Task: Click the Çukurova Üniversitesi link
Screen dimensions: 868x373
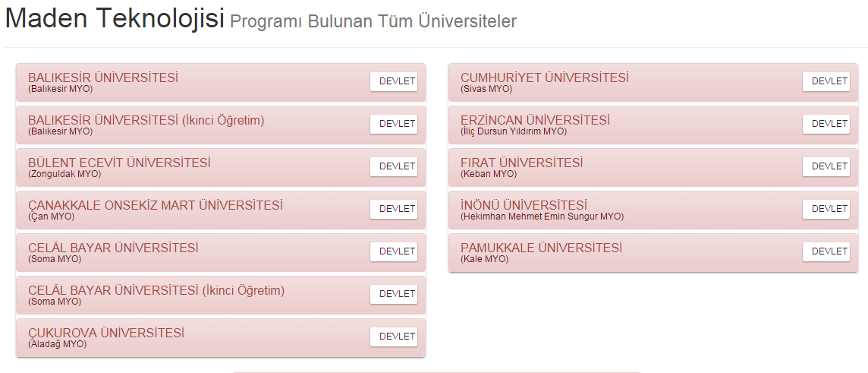Action: pos(105,333)
